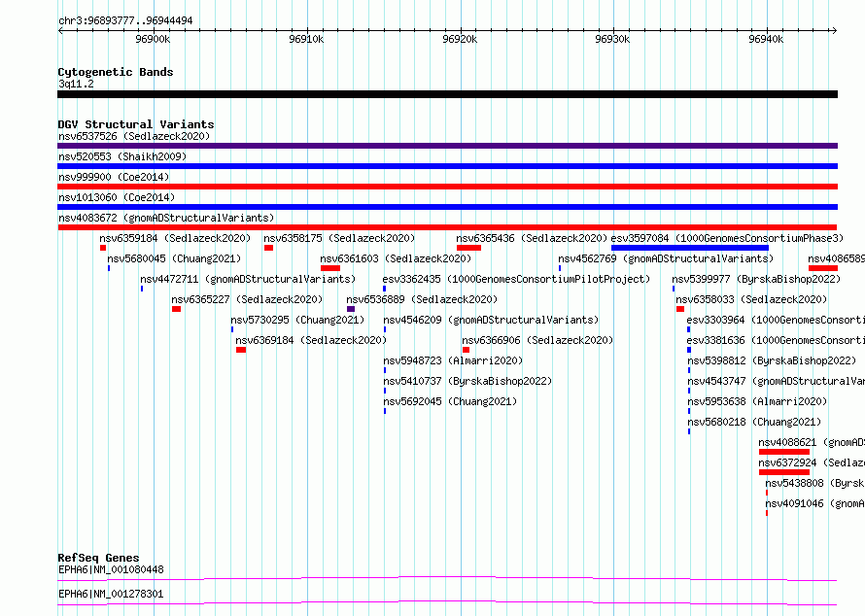The height and width of the screenshot is (616, 865).
Task: Open nsv5680045 (Chuang2021) variant
Action: [174, 258]
